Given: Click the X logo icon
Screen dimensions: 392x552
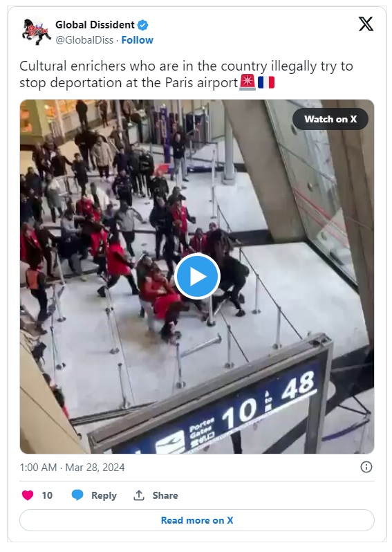Looking at the screenshot, I should click(366, 24).
